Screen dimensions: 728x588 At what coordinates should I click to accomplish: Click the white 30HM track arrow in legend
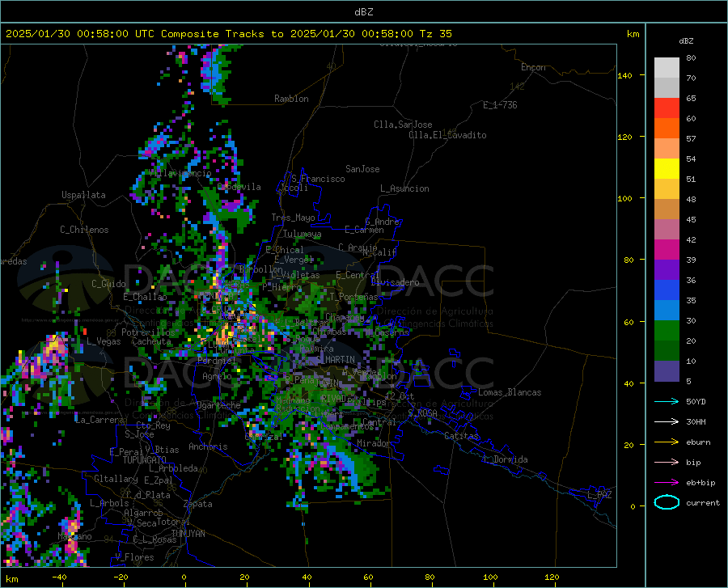coord(667,422)
